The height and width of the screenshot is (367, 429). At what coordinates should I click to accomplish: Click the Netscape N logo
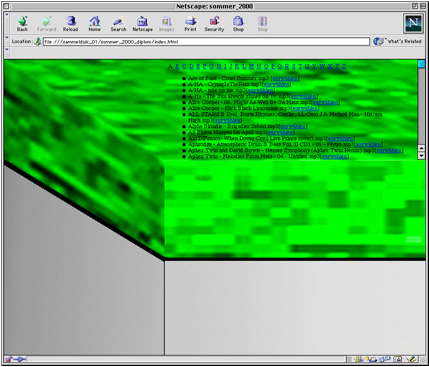(x=413, y=23)
